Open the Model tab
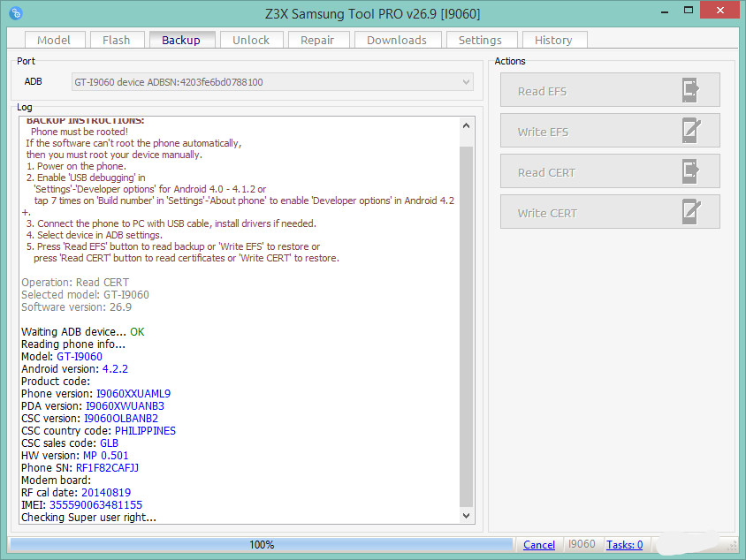 [54, 40]
